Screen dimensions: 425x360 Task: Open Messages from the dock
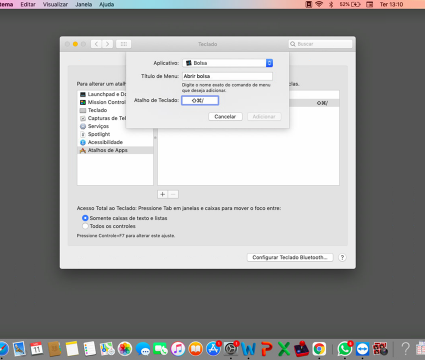[143, 349]
